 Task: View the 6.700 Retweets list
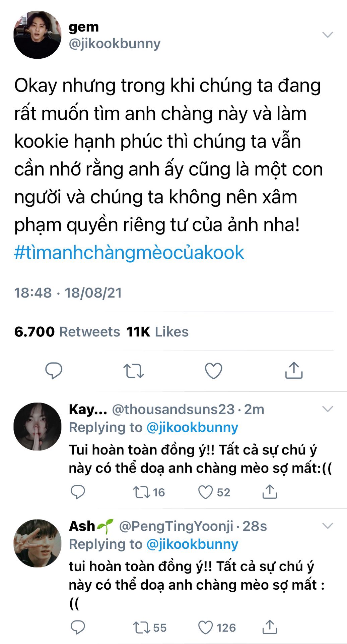click(x=67, y=332)
